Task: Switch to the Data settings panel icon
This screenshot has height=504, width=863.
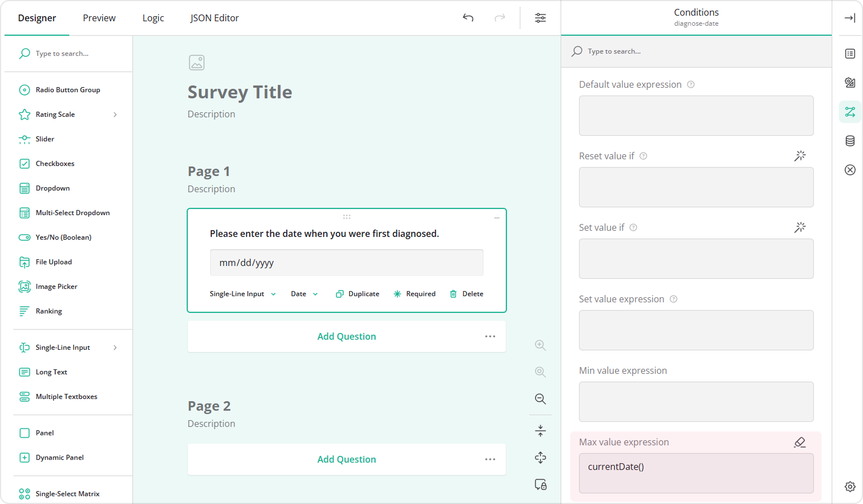Action: (x=850, y=141)
